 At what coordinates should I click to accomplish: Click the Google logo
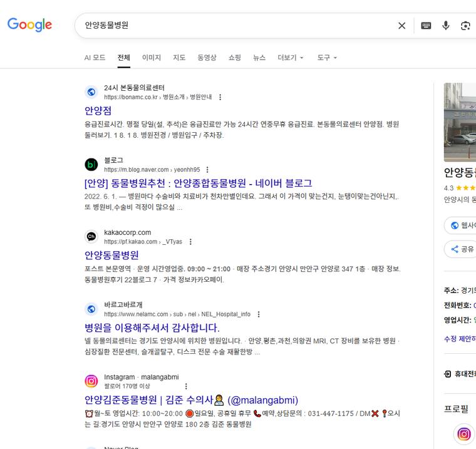click(x=29, y=25)
